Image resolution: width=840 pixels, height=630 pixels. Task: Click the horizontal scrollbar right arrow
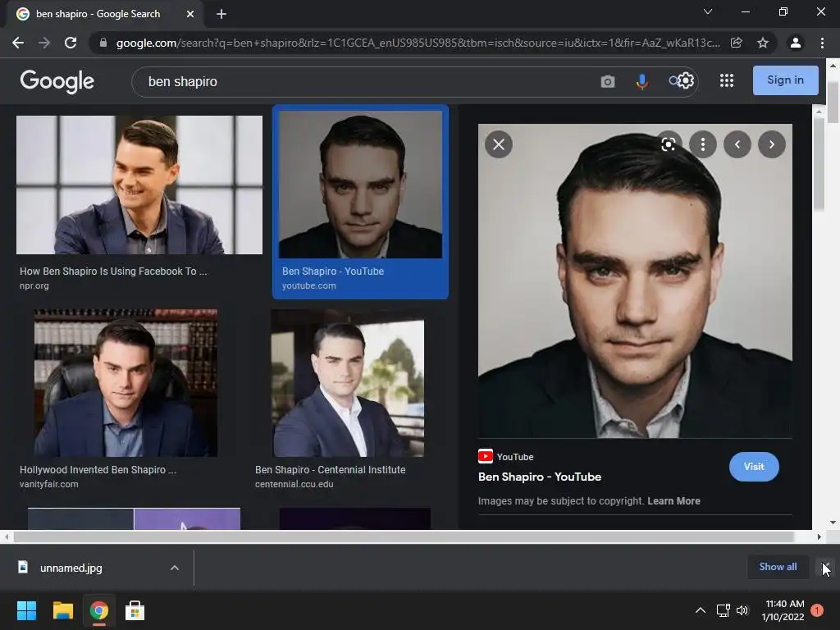[x=819, y=536]
